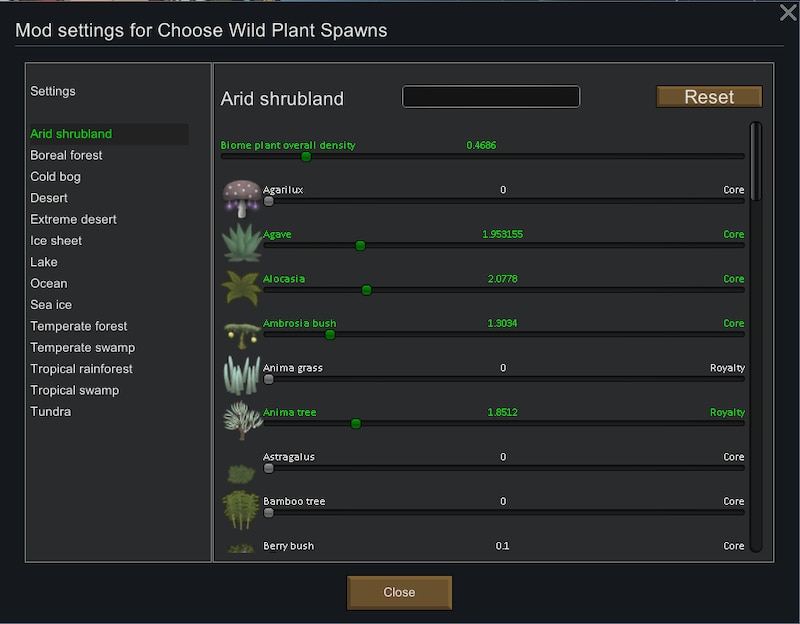Focus the plant search input field

[x=491, y=96]
